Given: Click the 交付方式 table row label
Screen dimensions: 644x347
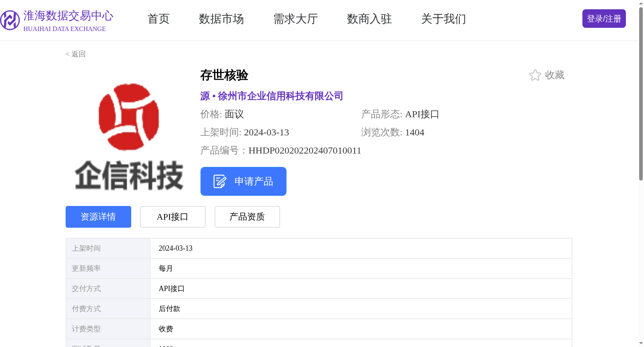Looking at the screenshot, I should tap(86, 289).
